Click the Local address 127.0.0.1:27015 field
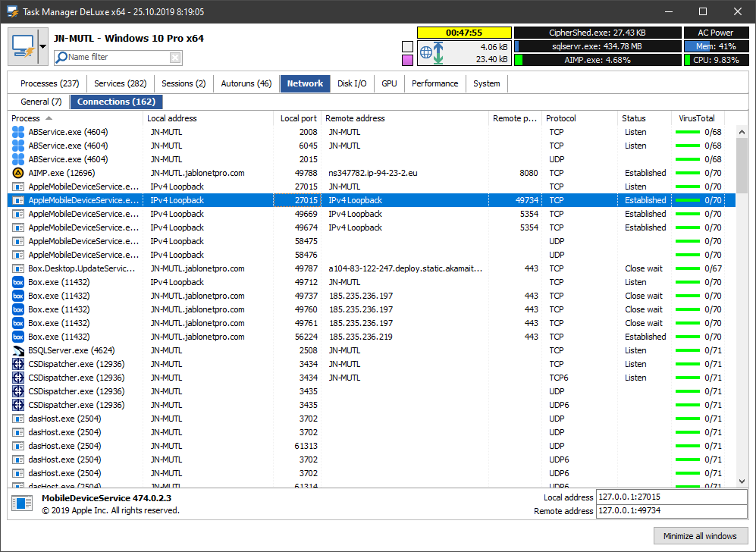The height and width of the screenshot is (552, 756). (x=672, y=497)
